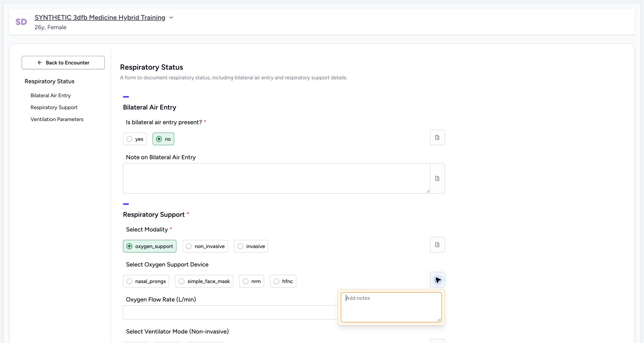Choose oxygen_support modality
This screenshot has width=644, height=343.
[x=150, y=246]
